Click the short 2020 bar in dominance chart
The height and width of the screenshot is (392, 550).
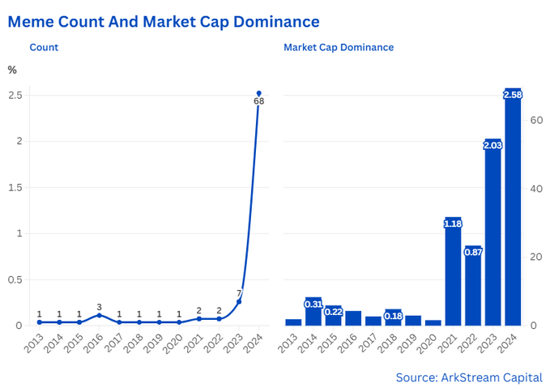433,322
